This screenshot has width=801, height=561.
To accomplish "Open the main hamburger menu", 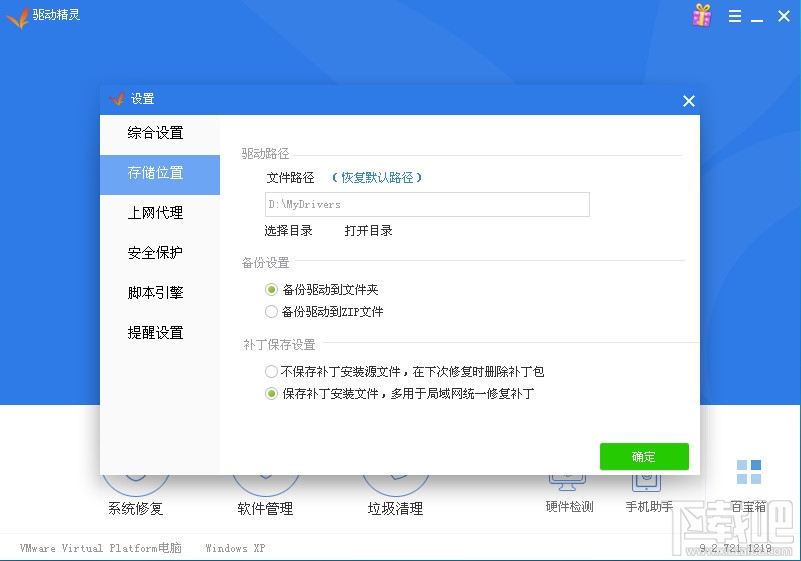I will tap(735, 16).
